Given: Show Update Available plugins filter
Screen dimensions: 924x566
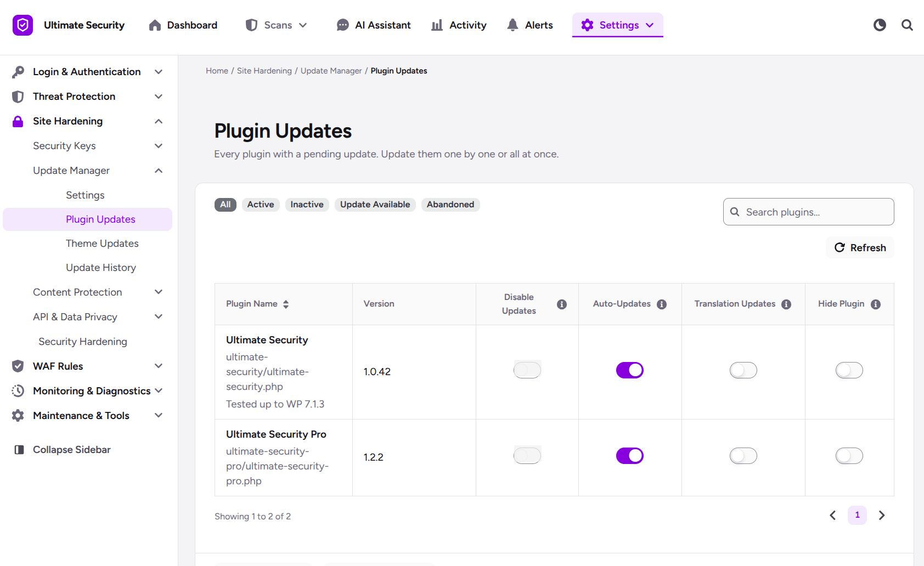Looking at the screenshot, I should tap(375, 205).
